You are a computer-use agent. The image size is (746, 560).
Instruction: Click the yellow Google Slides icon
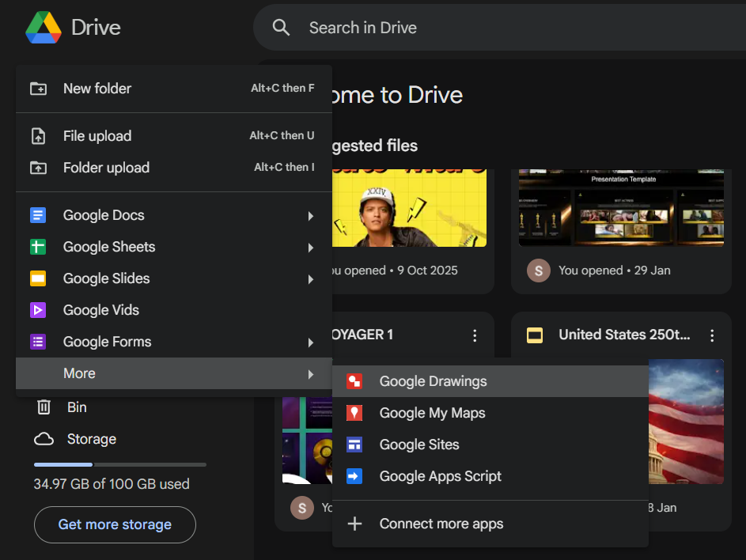(38, 278)
